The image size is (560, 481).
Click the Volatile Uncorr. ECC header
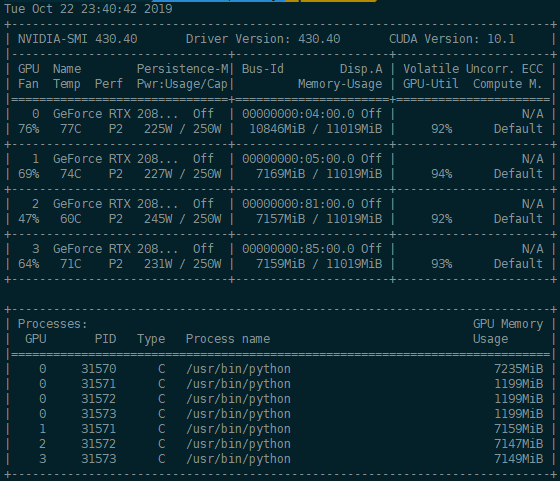(473, 69)
